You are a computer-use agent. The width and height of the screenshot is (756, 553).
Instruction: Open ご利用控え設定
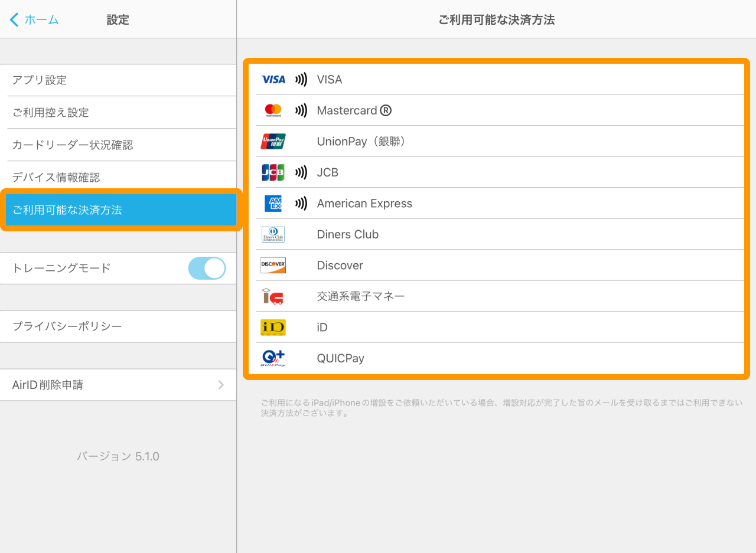click(118, 113)
